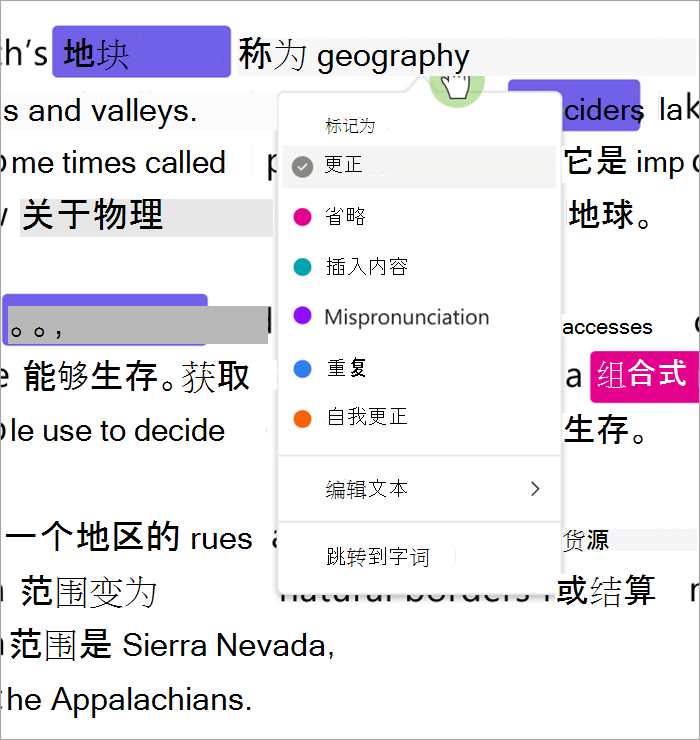Click the word accesses
Viewport: 700px width, 740px height.
click(x=607, y=327)
